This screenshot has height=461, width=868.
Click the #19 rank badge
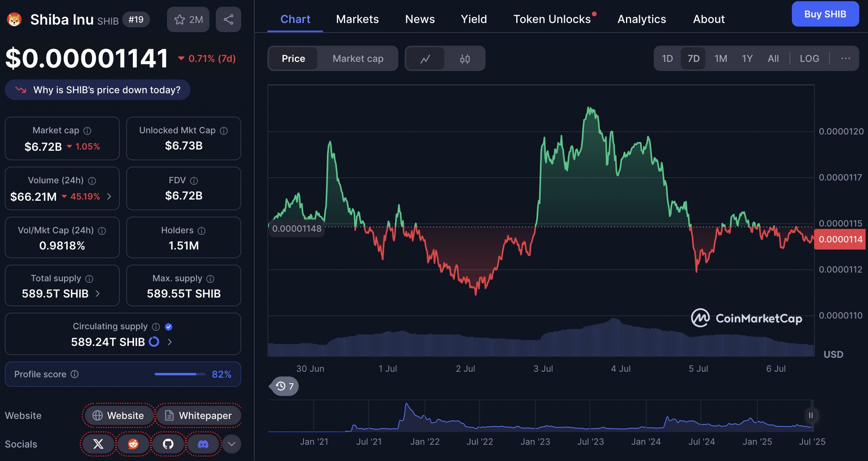(x=136, y=19)
